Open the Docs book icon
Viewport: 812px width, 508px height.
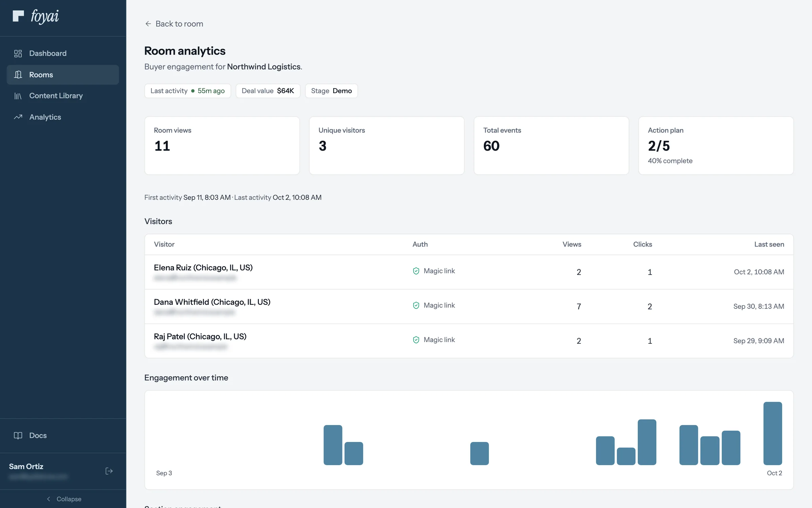[x=18, y=436]
